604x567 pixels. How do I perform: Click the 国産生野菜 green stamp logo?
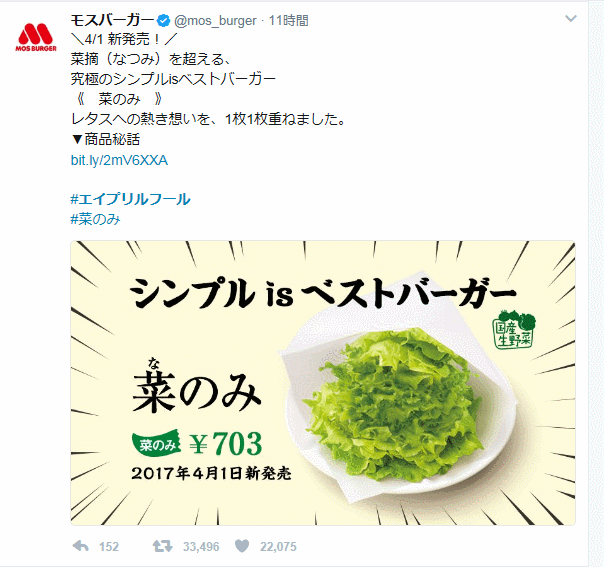point(515,330)
